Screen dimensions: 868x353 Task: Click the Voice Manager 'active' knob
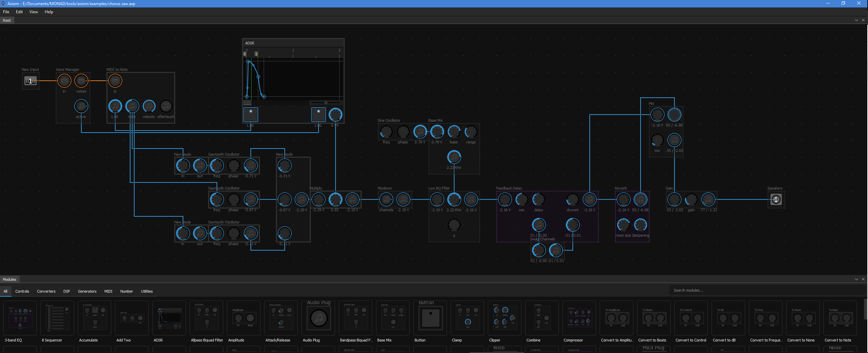(x=81, y=106)
